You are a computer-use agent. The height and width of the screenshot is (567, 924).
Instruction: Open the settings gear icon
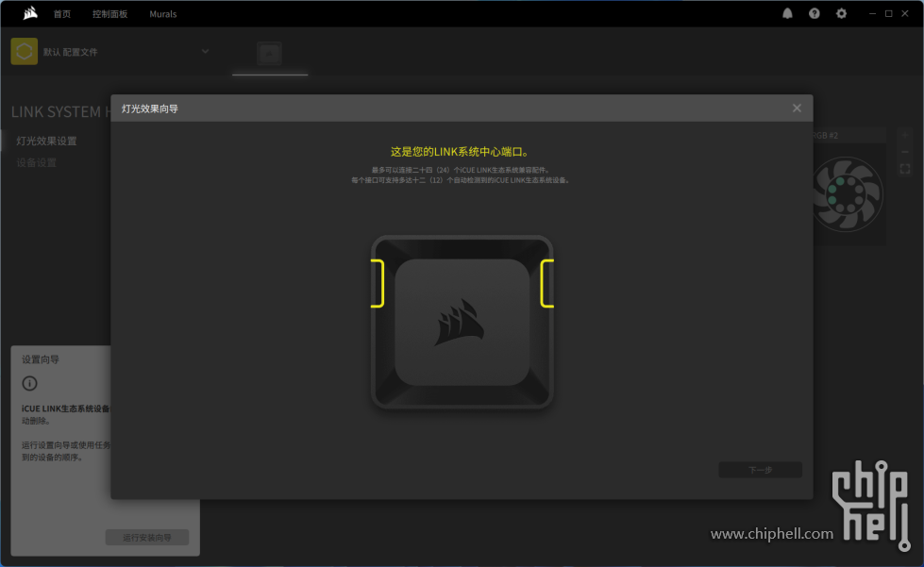click(842, 13)
